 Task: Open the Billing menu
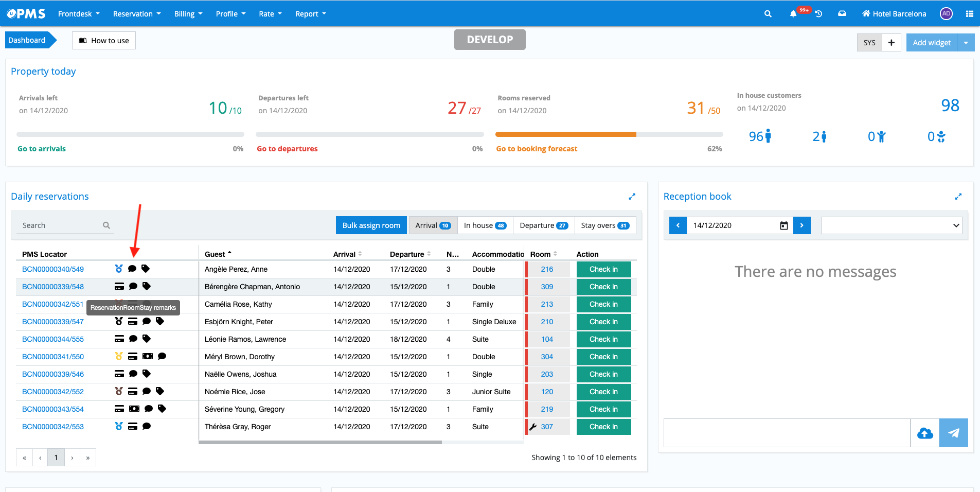(x=188, y=14)
